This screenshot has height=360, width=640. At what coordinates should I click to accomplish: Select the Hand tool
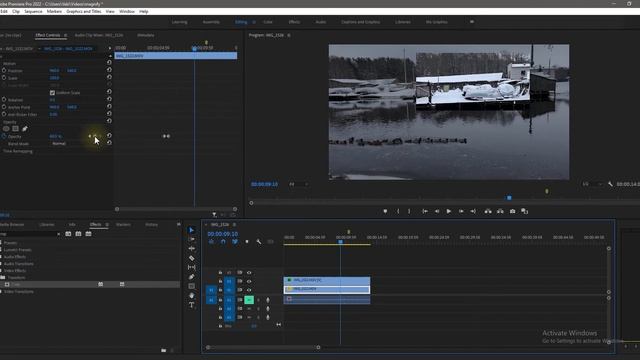point(191,296)
